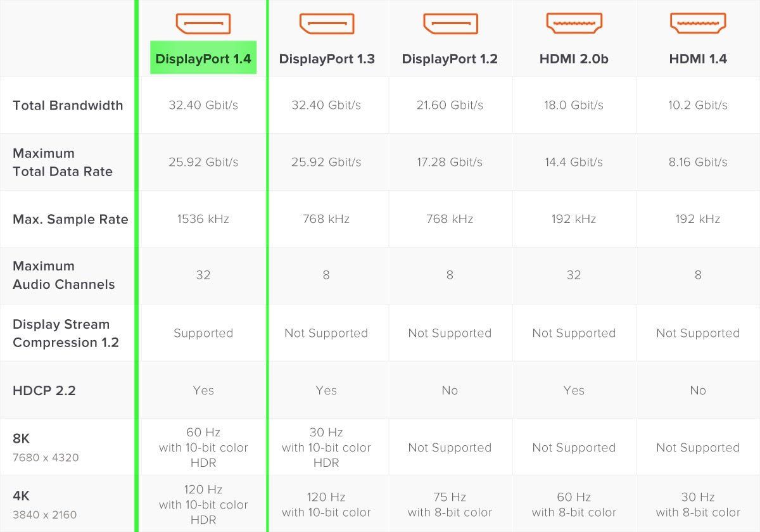
Task: Click the Display Stream Compression 1.2 label
Action: point(66,333)
